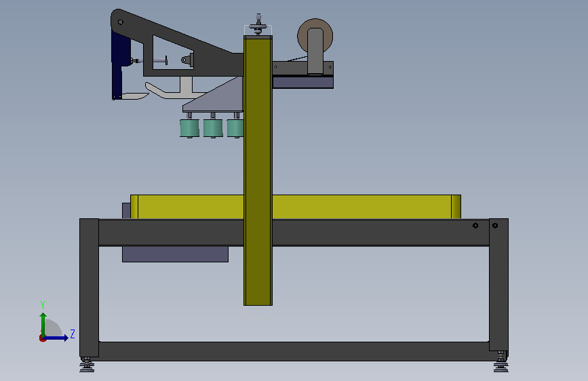The width and height of the screenshot is (588, 381).
Task: Click the blue Z axis arrow of the triad
Action: [56, 338]
